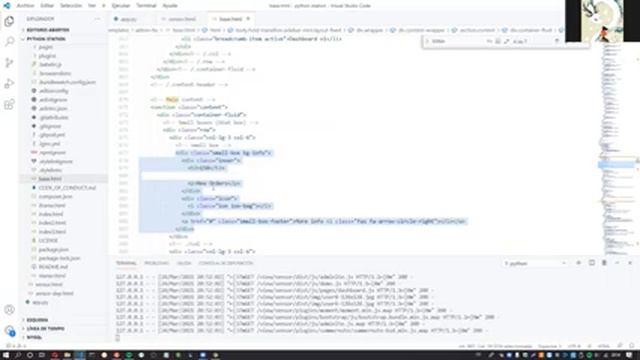Image resolution: width=640 pixels, height=360 pixels.
Task: Open the Search view in activity bar
Action: (x=9, y=42)
